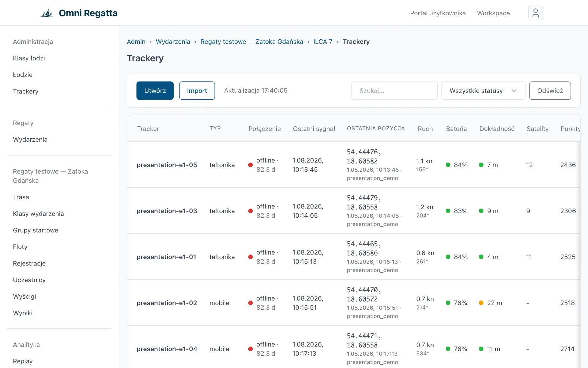The width and height of the screenshot is (588, 368).
Task: Open Wyścigi in sidebar
Action: (x=24, y=297)
